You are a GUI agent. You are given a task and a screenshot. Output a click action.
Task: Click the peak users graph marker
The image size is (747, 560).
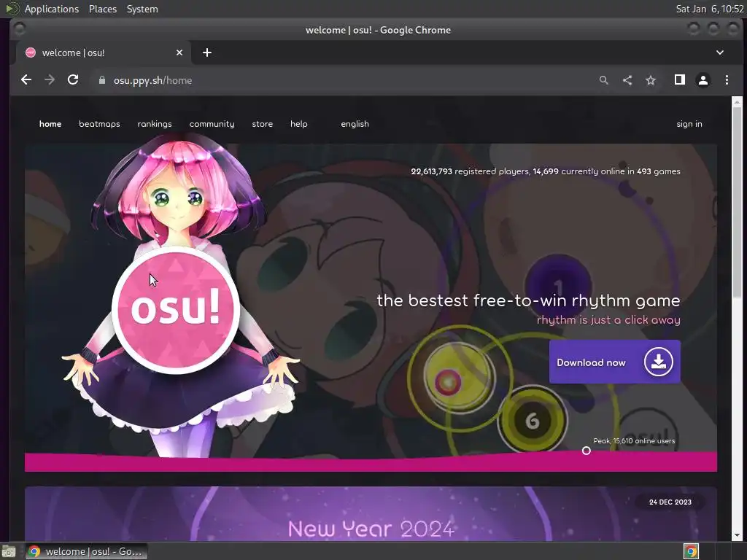click(x=586, y=451)
